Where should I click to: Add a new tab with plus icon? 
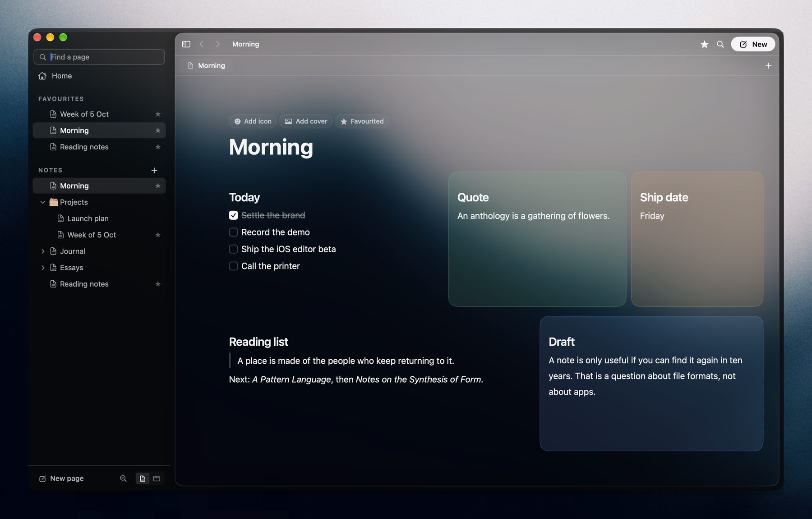[768, 66]
